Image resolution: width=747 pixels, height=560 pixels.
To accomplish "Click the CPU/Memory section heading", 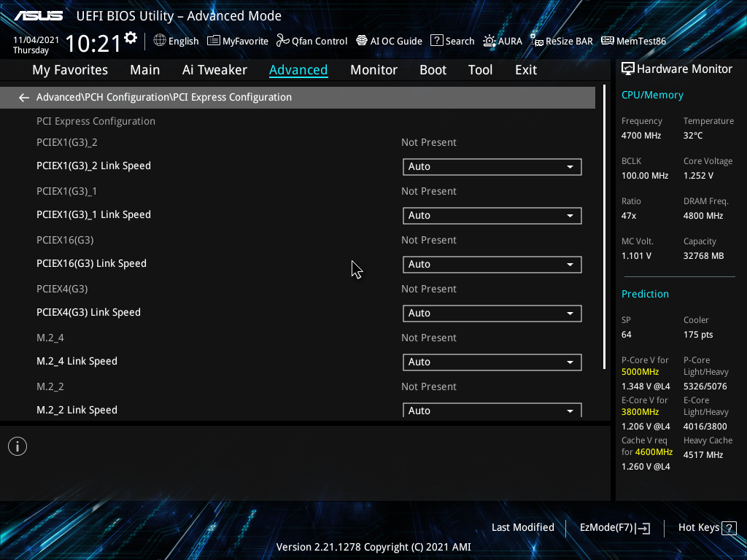I will [652, 95].
